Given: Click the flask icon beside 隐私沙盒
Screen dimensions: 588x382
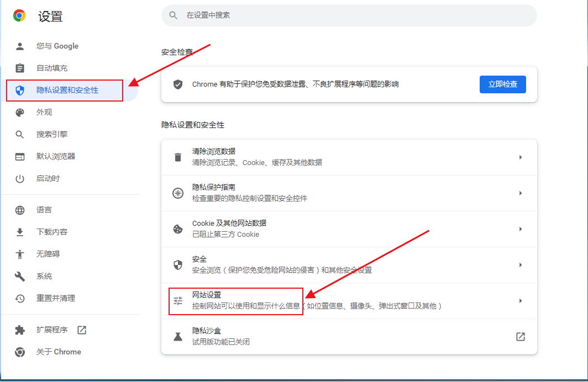Looking at the screenshot, I should [x=178, y=336].
